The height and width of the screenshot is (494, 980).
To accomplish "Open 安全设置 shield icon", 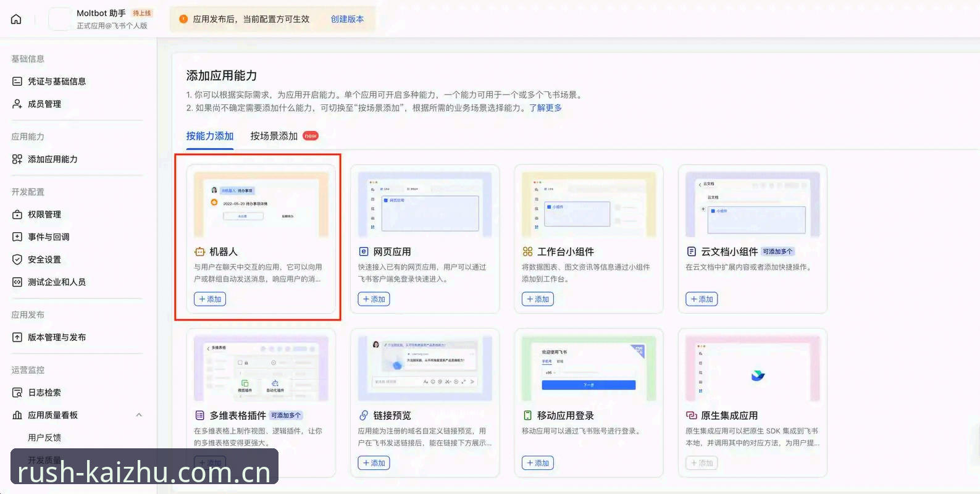I will point(17,259).
